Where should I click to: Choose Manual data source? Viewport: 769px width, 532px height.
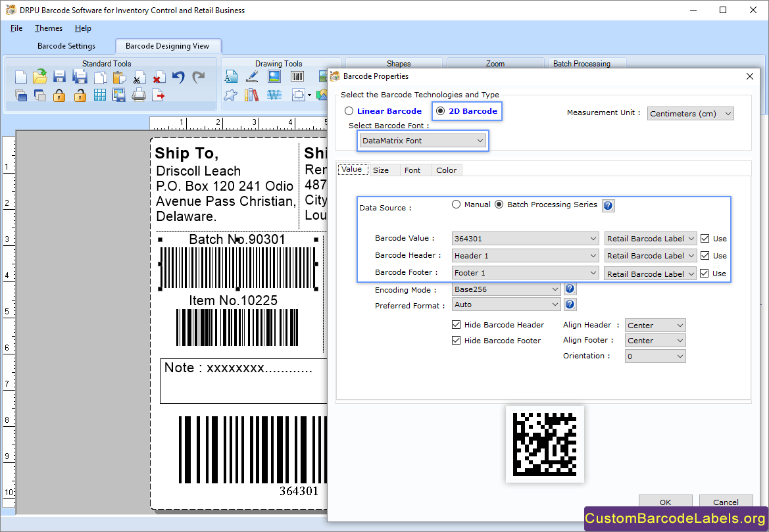pos(456,205)
